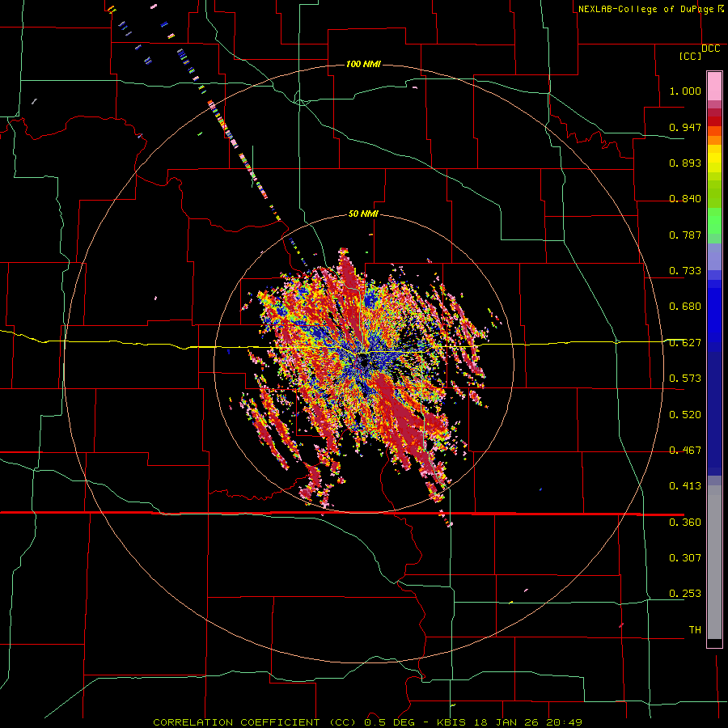Click the pink segment at top of color bar
The image size is (728, 728).
coord(714,87)
